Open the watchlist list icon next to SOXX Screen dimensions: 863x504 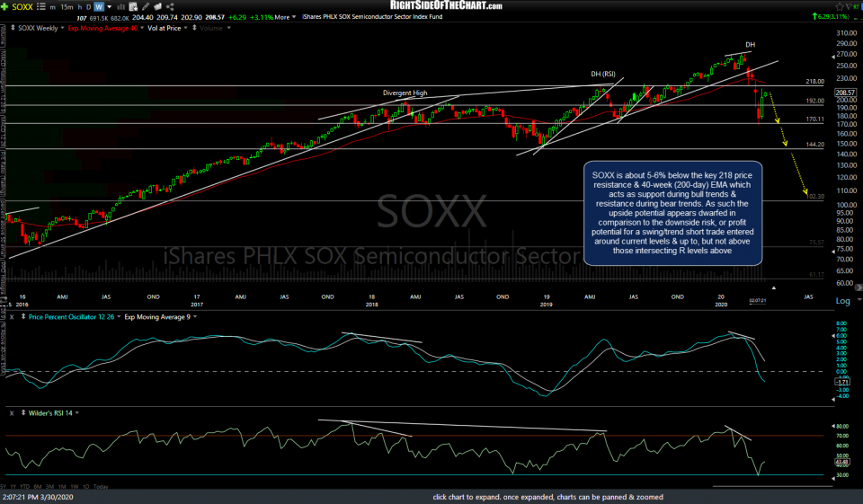pyautogui.click(x=41, y=6)
